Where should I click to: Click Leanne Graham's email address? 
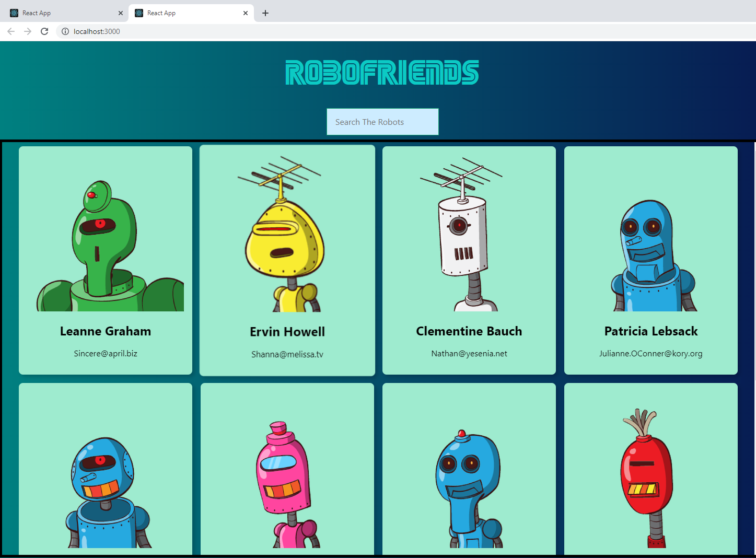[105, 353]
